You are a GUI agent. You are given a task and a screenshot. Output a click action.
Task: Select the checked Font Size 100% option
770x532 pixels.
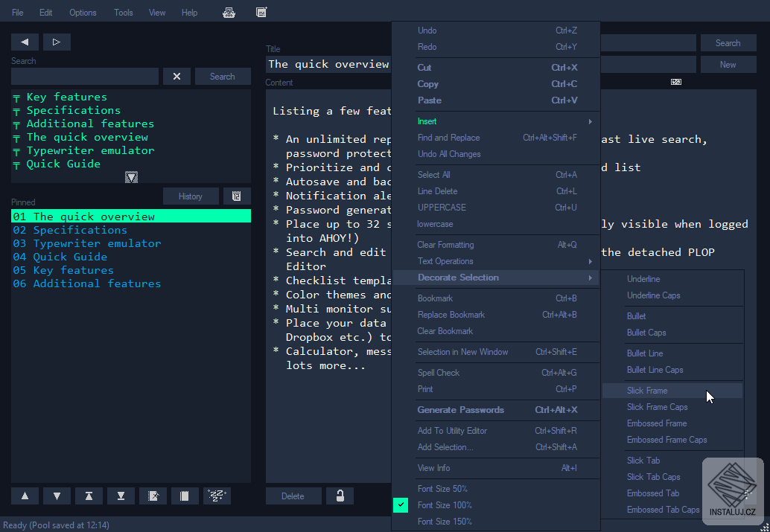pos(445,505)
